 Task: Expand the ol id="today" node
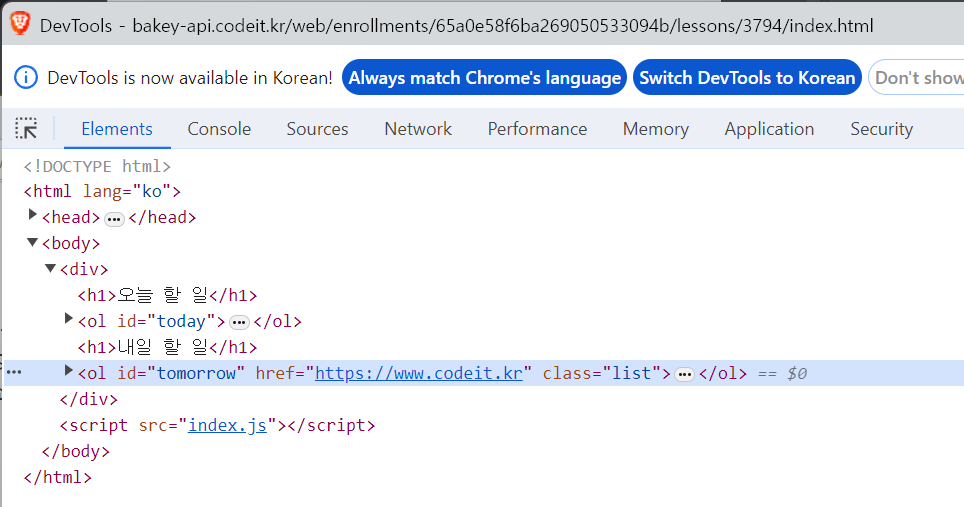tap(69, 318)
